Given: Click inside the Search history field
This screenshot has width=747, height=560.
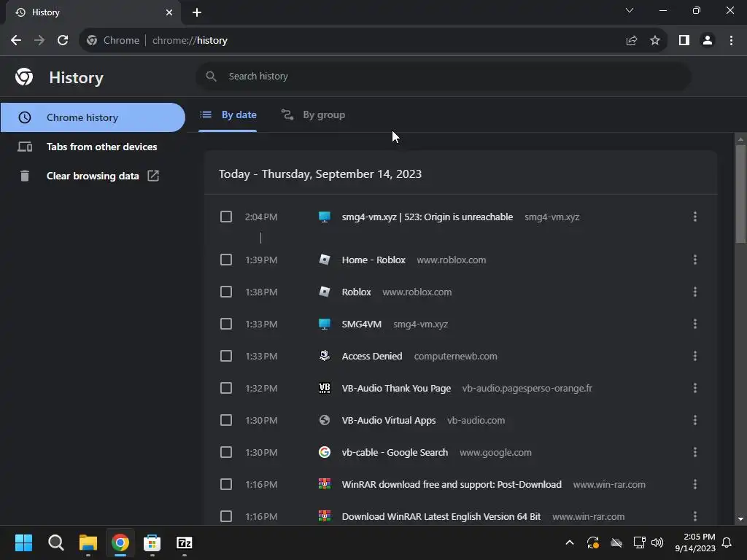Looking at the screenshot, I should [x=443, y=76].
